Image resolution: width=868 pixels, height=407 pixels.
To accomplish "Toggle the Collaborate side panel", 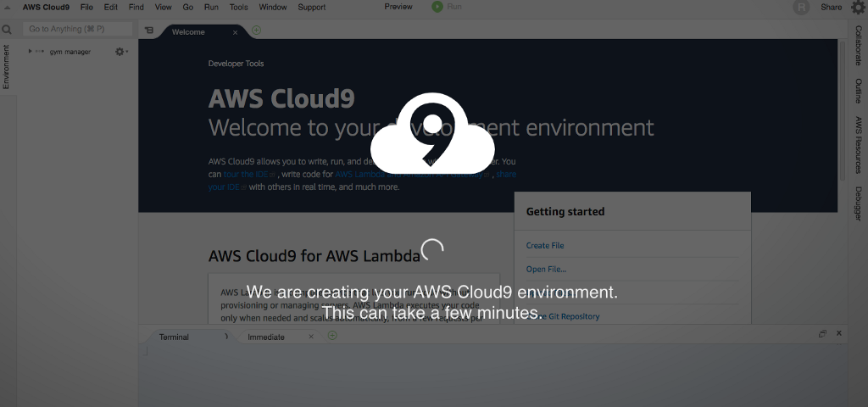I will click(859, 46).
